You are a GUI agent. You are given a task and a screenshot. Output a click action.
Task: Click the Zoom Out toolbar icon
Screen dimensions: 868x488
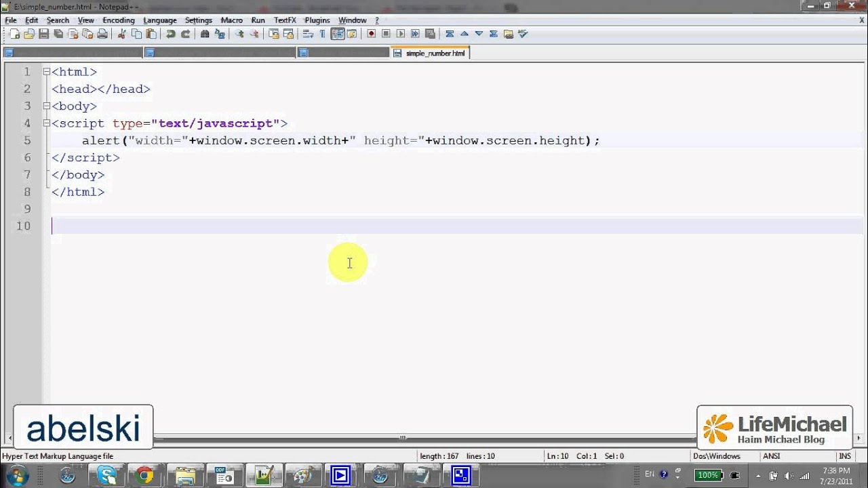(254, 34)
